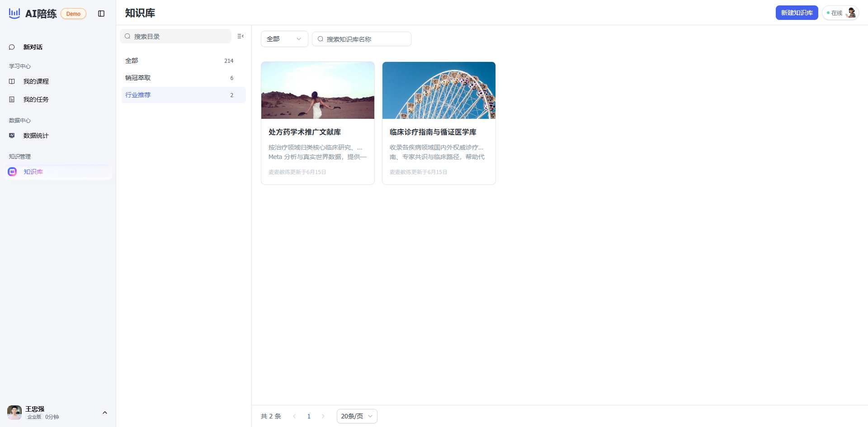Click the AI陪练 logo icon
The width and height of the screenshot is (868, 427).
click(x=14, y=14)
